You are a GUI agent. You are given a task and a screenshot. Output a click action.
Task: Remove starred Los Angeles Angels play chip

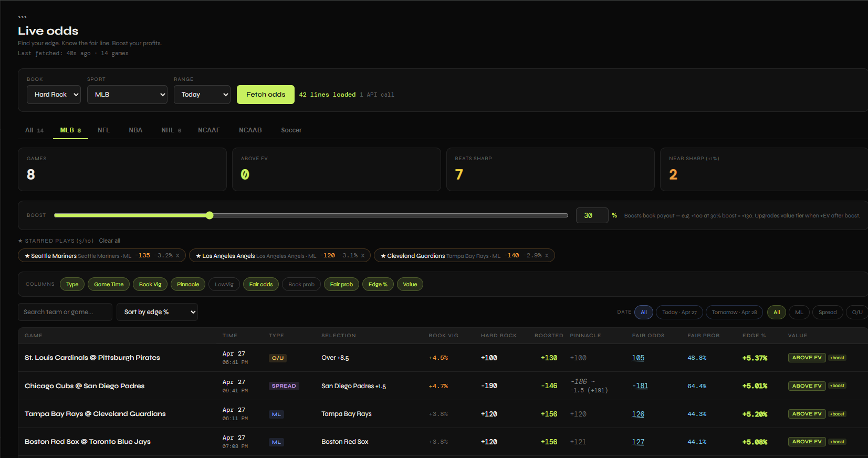pos(363,256)
